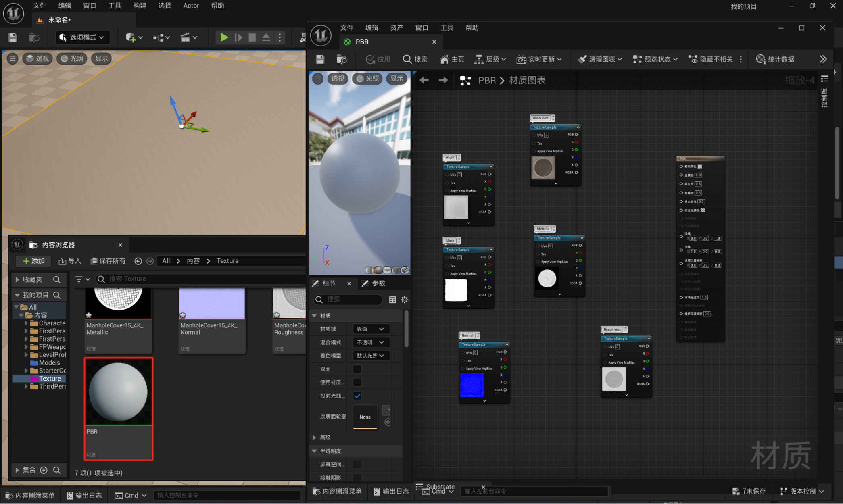The width and height of the screenshot is (843, 504).
Task: Click the green Play button in main toolbar
Action: point(224,37)
